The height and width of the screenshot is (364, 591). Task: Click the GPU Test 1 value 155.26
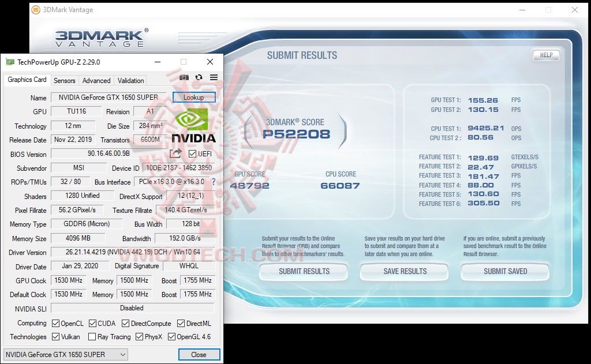click(x=483, y=100)
